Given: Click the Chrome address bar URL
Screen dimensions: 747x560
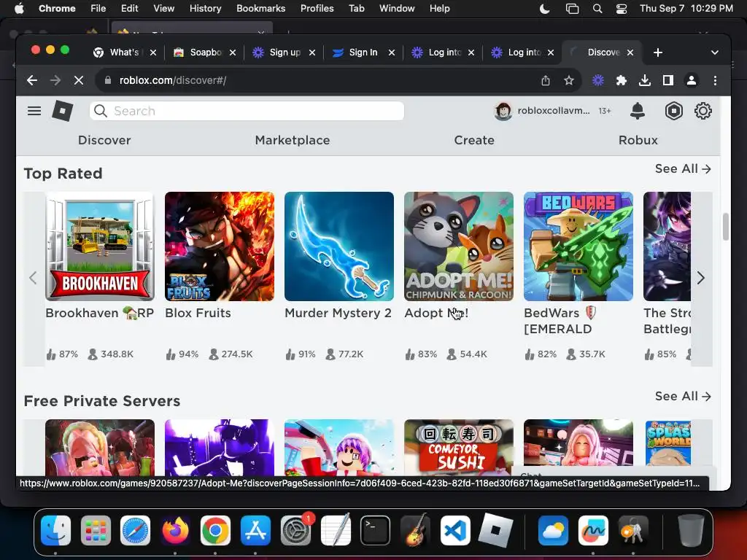Looking at the screenshot, I should click(x=172, y=80).
